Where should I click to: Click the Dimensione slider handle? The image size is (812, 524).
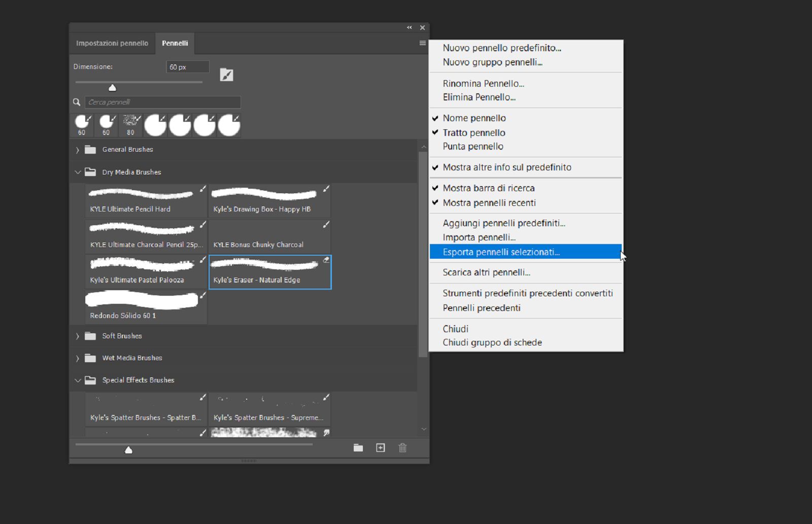point(113,88)
